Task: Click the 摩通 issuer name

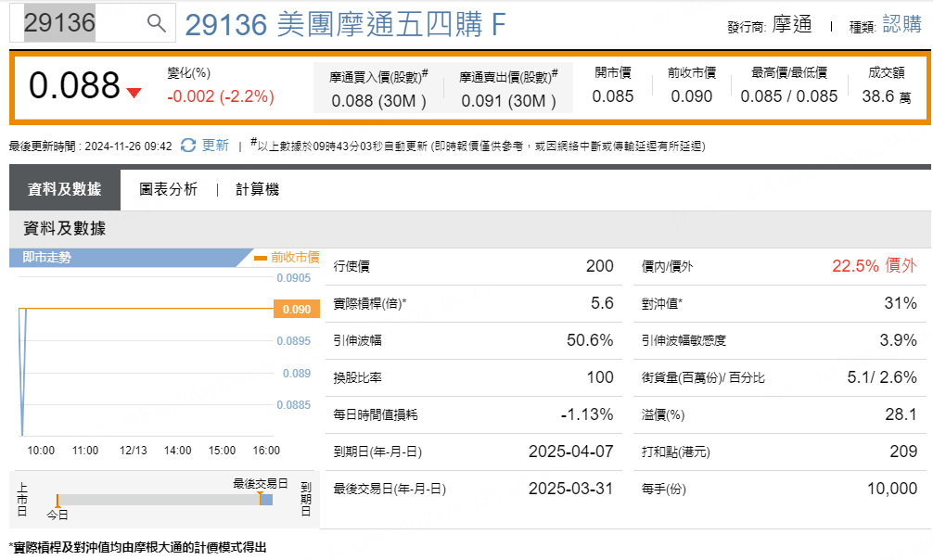Action: point(792,24)
